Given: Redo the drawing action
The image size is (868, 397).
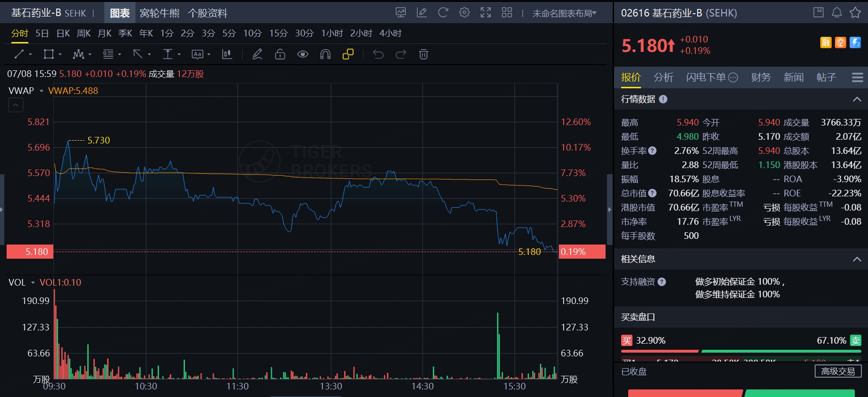Looking at the screenshot, I should coord(401,54).
